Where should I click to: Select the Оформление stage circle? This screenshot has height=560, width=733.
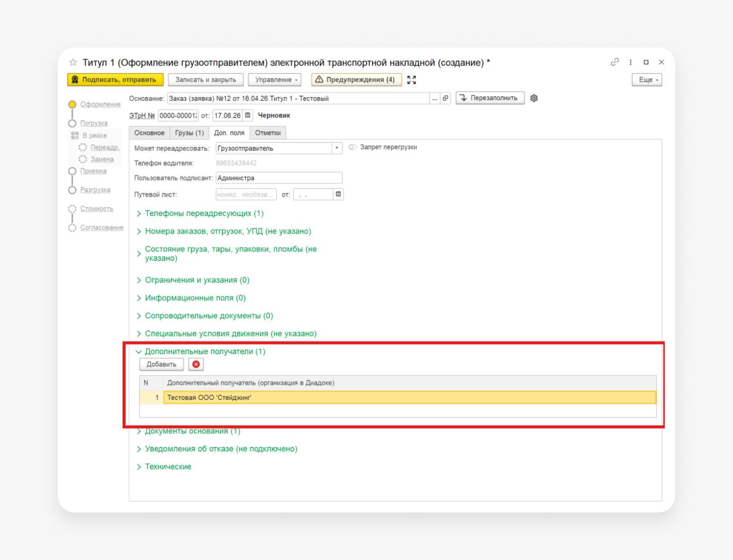(72, 104)
